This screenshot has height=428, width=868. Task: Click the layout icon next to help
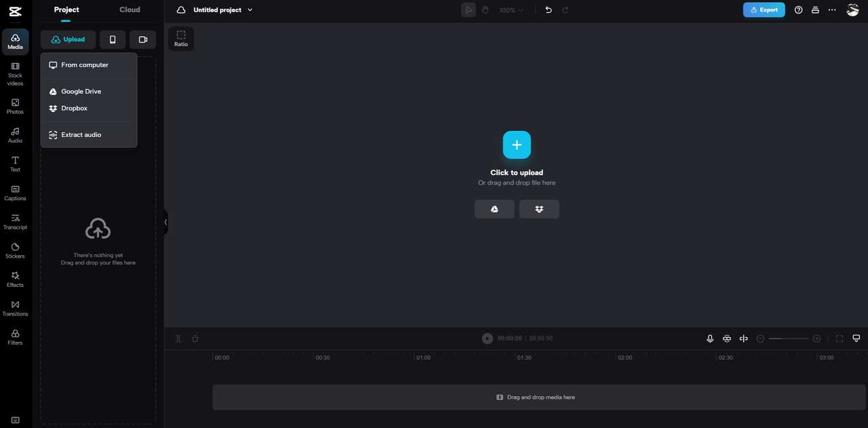pos(815,10)
